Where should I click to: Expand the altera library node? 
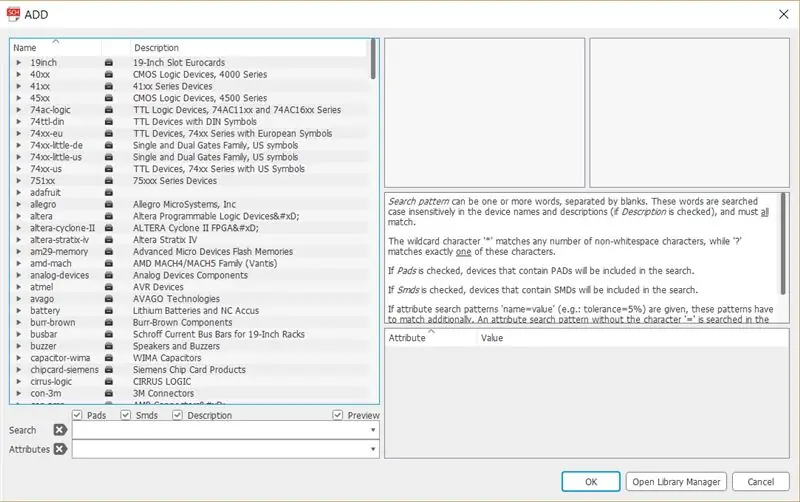[x=19, y=216]
